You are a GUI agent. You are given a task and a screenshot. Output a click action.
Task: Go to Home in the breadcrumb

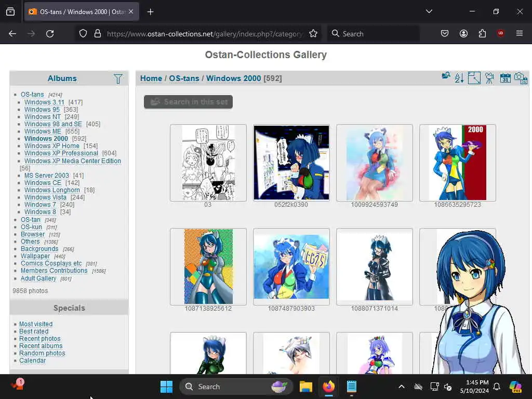pyautogui.click(x=151, y=78)
